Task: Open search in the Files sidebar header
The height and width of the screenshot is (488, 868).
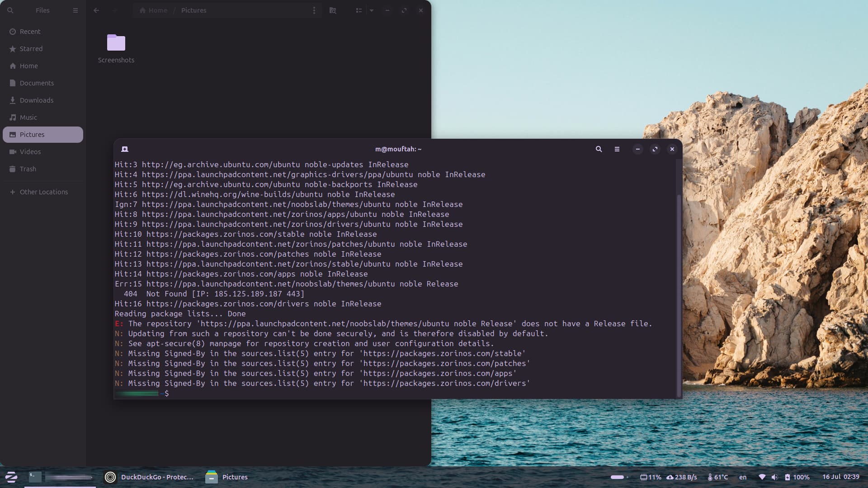Action: click(x=10, y=10)
